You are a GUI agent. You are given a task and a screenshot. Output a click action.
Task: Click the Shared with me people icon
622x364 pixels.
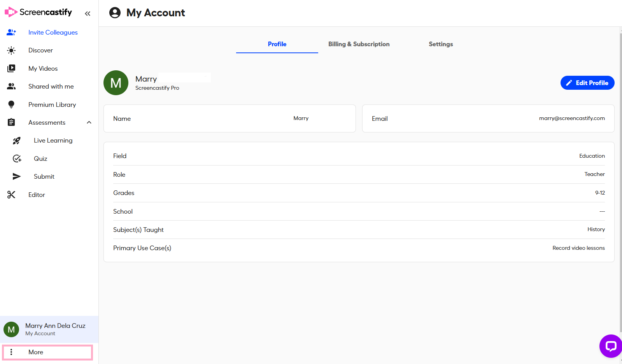pos(11,86)
